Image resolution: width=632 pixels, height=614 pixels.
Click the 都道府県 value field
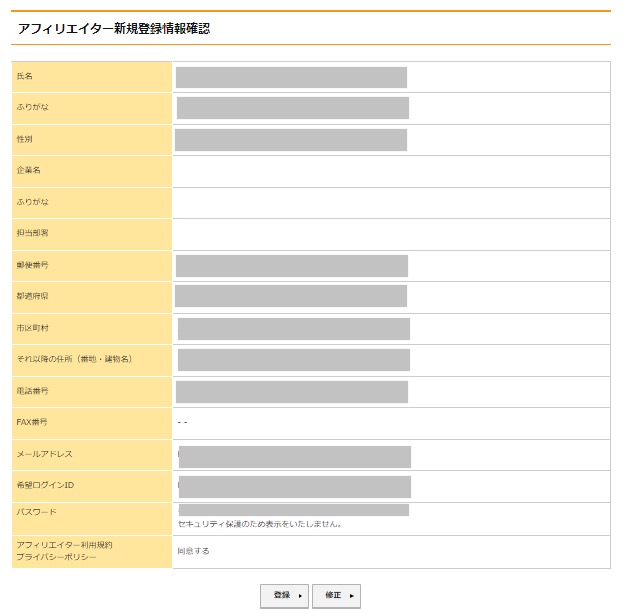[x=290, y=296]
